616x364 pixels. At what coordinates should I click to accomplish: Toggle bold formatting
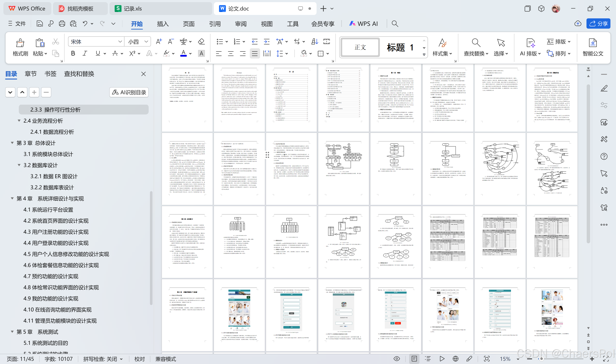(x=73, y=53)
